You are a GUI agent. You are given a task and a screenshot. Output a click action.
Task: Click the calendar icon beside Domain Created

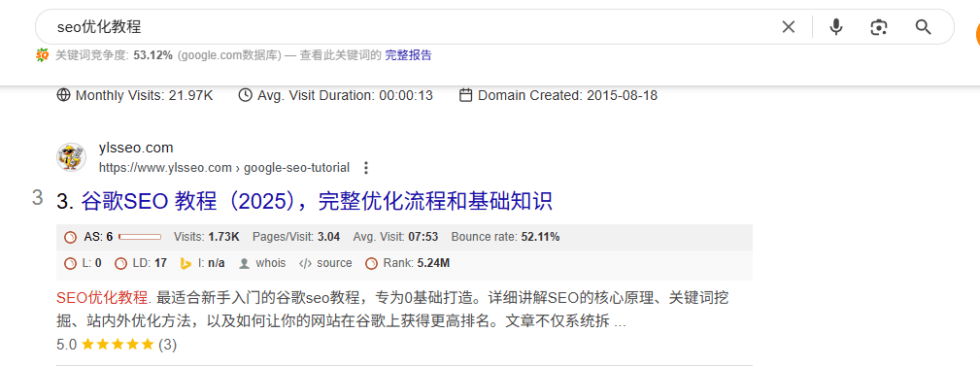point(465,95)
